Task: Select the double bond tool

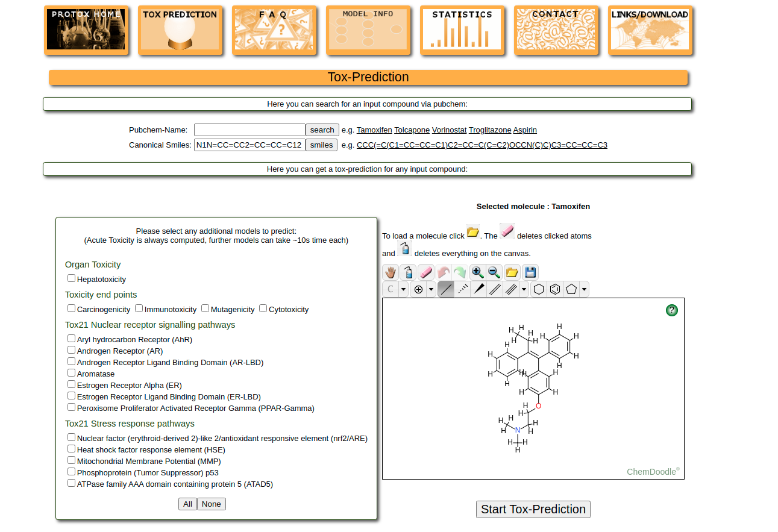Action: coord(495,289)
